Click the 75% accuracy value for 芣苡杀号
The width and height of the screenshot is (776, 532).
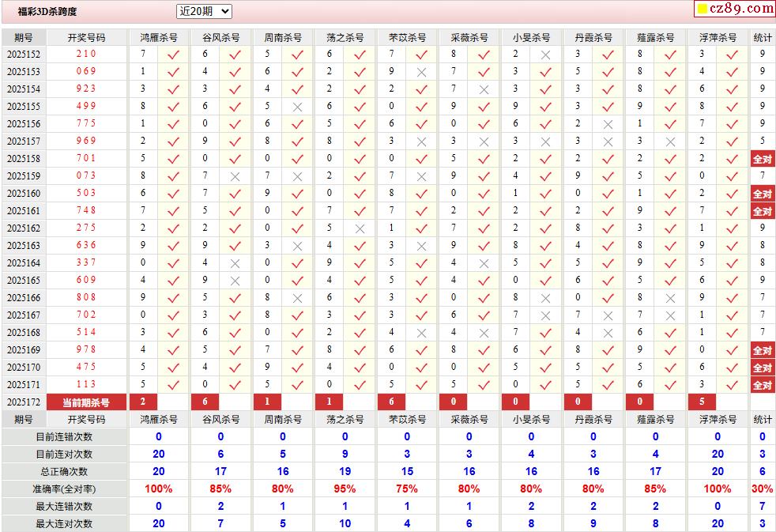tap(407, 489)
